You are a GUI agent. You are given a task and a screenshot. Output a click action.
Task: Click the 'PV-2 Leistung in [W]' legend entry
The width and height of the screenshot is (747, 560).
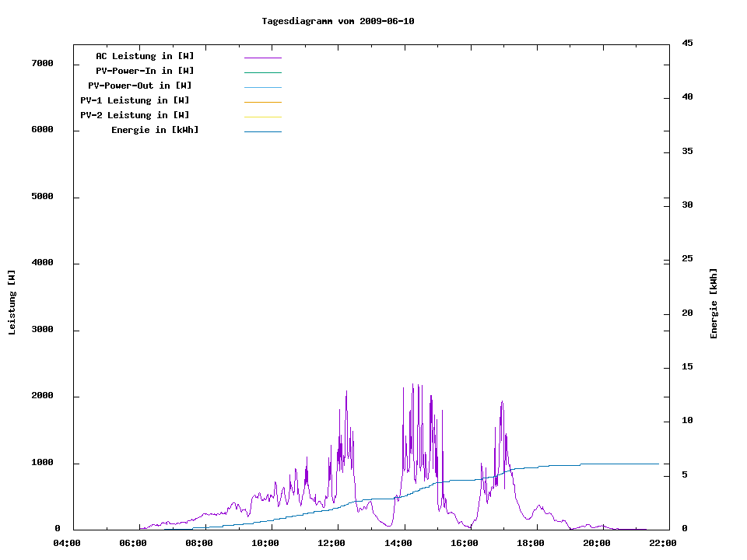(x=135, y=115)
